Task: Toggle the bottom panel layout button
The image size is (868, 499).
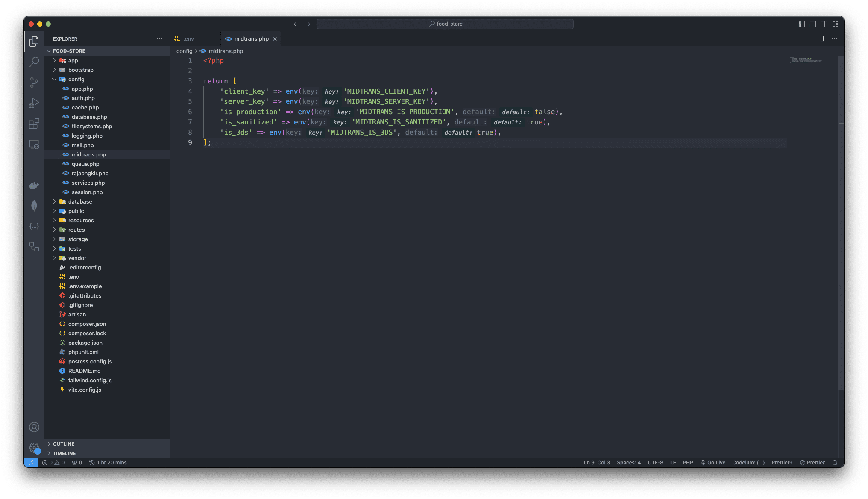Action: (x=812, y=24)
